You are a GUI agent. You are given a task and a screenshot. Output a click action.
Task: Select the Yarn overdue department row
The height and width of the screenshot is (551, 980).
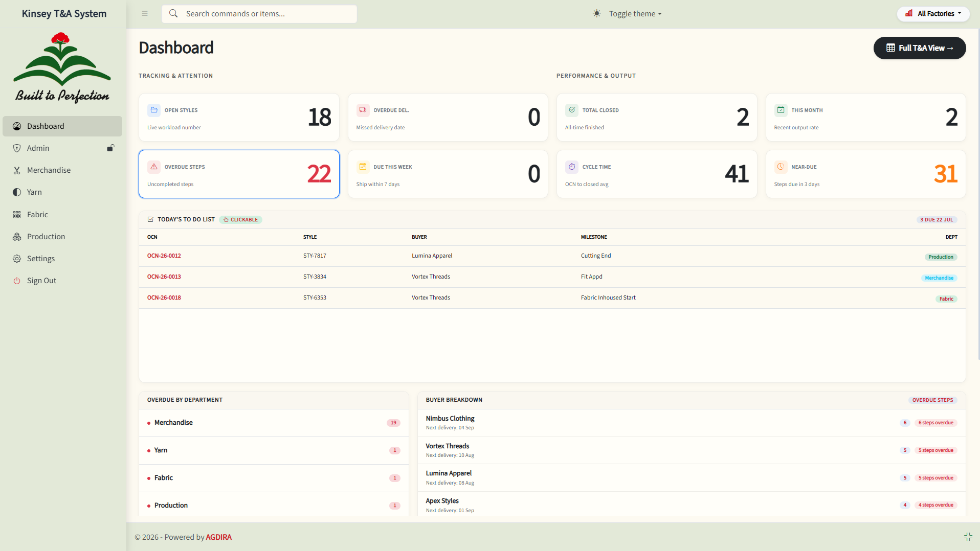point(274,450)
